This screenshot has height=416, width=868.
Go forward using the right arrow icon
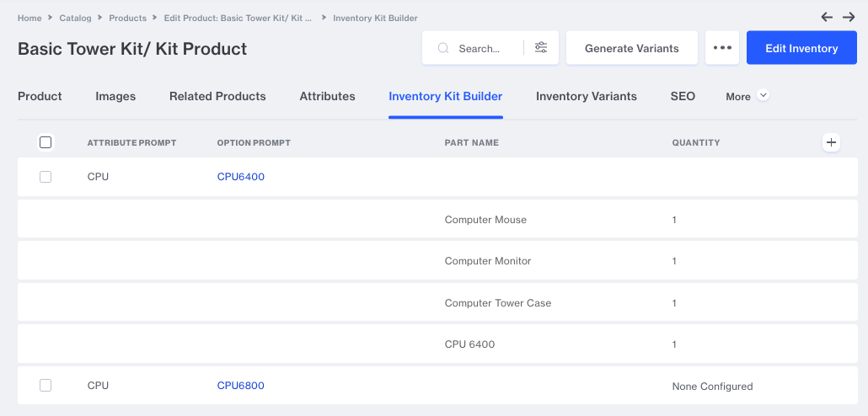[x=849, y=17]
